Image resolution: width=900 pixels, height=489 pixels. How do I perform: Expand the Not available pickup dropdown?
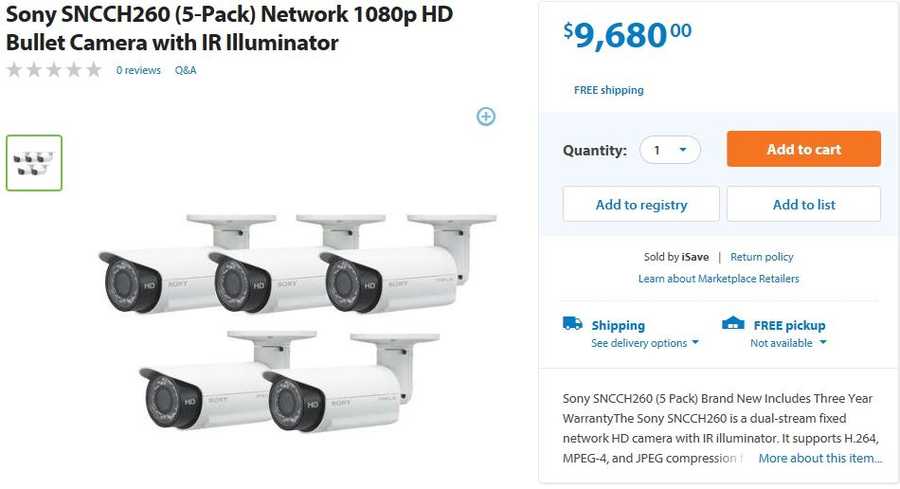pyautogui.click(x=788, y=343)
